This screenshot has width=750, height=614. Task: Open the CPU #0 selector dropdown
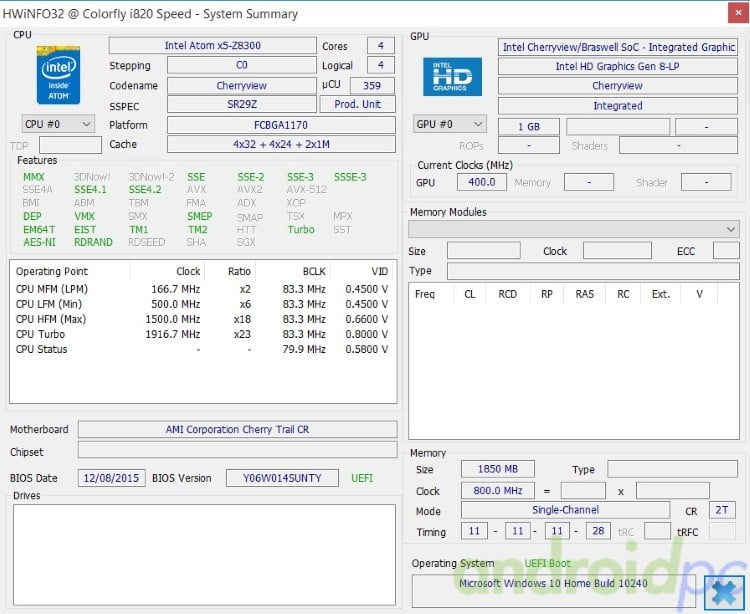58,124
